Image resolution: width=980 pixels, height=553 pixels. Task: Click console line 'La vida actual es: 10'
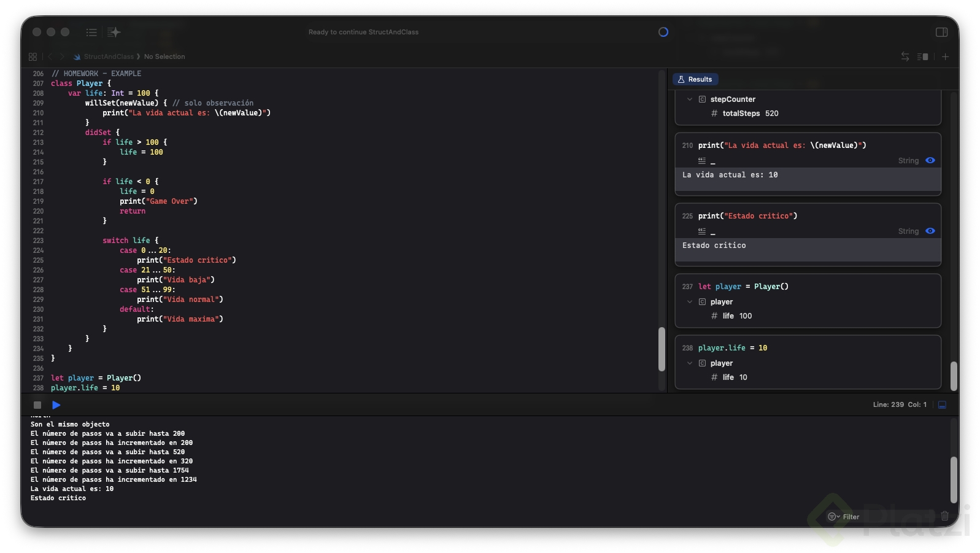(x=72, y=489)
